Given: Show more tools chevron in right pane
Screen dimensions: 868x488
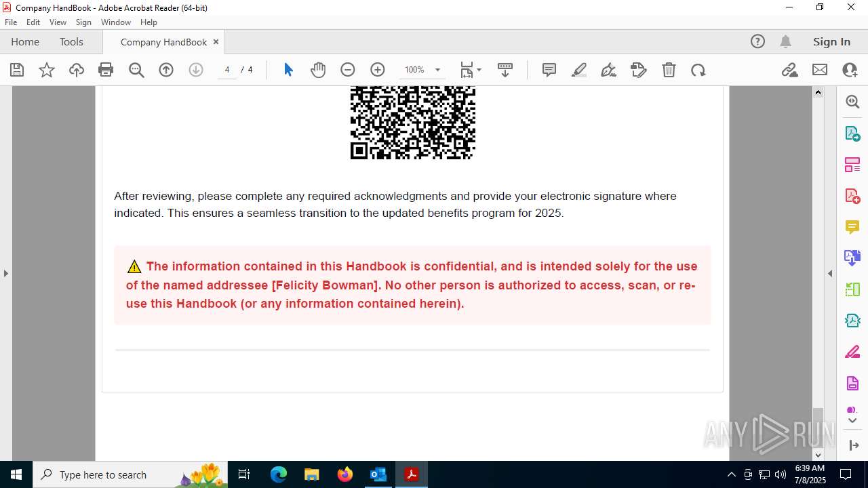Looking at the screenshot, I should (852, 420).
